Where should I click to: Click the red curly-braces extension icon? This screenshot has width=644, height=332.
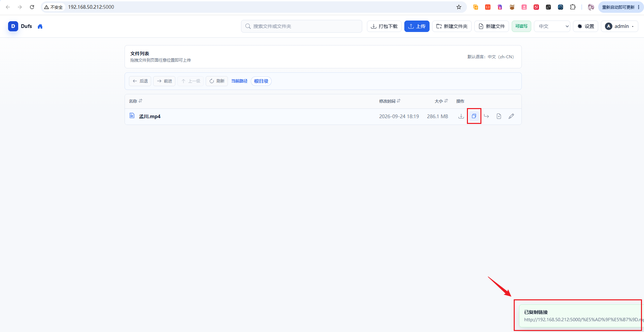pyautogui.click(x=488, y=7)
